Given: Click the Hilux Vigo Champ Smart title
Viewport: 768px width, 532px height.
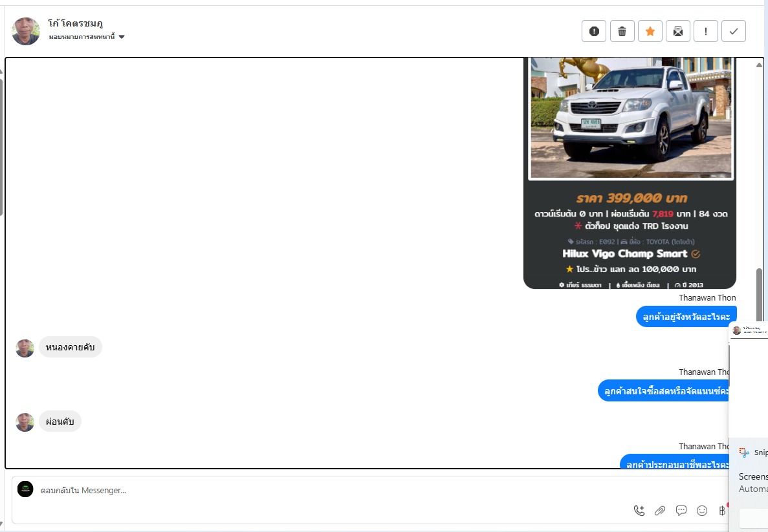Looking at the screenshot, I should [x=624, y=253].
